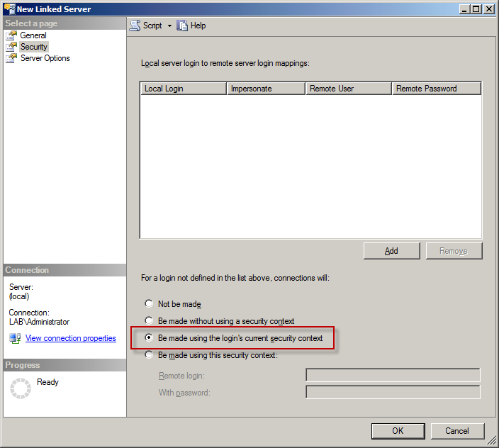The height and width of the screenshot is (448, 499).
Task: Click the Help toolbar icon
Action: tap(182, 26)
